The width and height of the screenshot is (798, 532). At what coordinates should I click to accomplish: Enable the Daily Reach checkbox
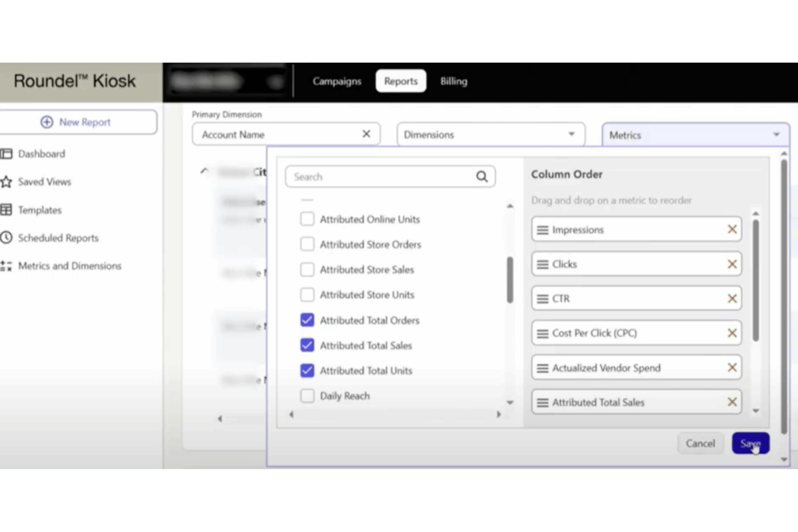pyautogui.click(x=307, y=395)
